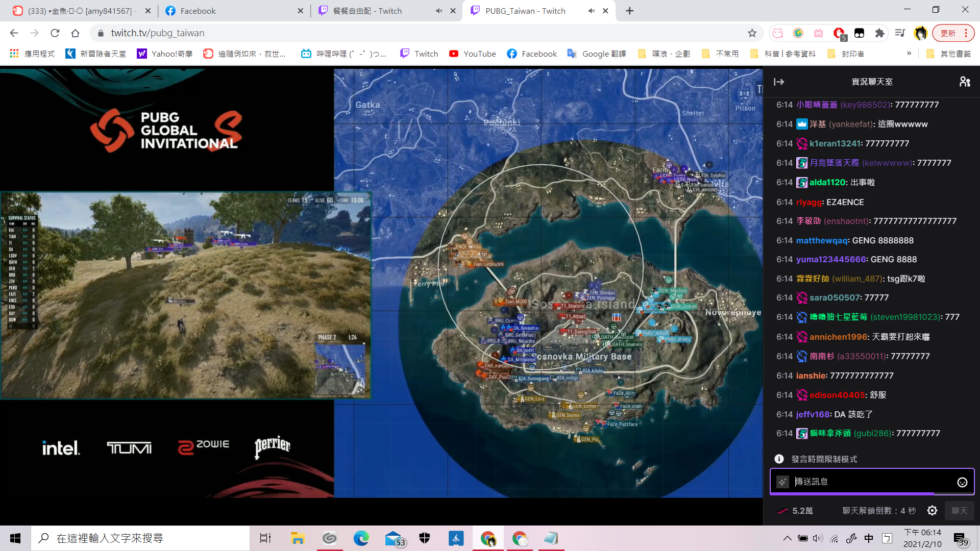Open the 新冒險者天堂 bookmark
Image resolution: width=980 pixels, height=551 pixels.
tap(96, 54)
